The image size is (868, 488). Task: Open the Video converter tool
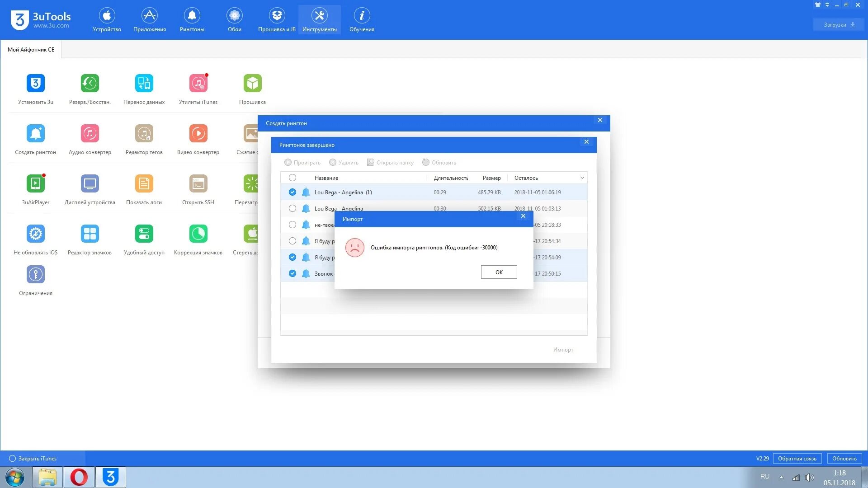coord(198,134)
